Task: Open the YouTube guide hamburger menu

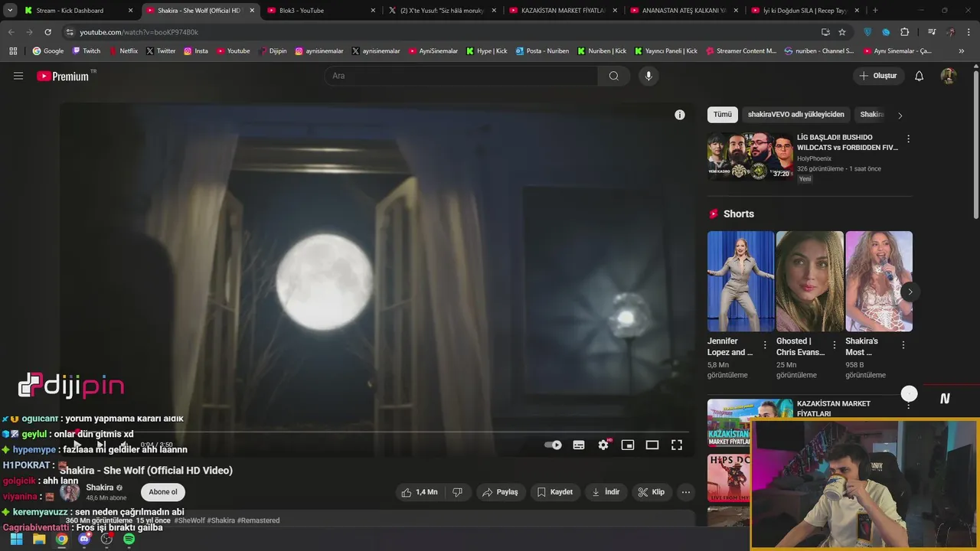Action: 18,76
